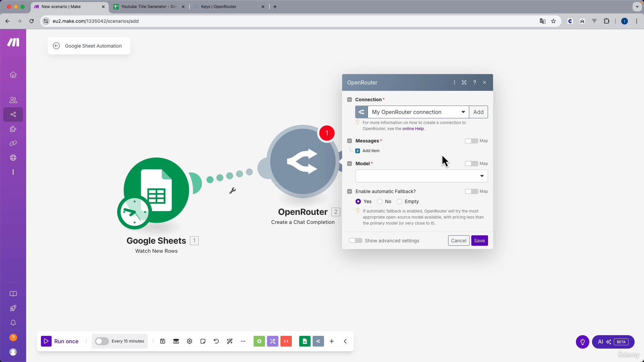
Task: Toggle the Every 15 minutes schedule switch
Action: [102, 341]
